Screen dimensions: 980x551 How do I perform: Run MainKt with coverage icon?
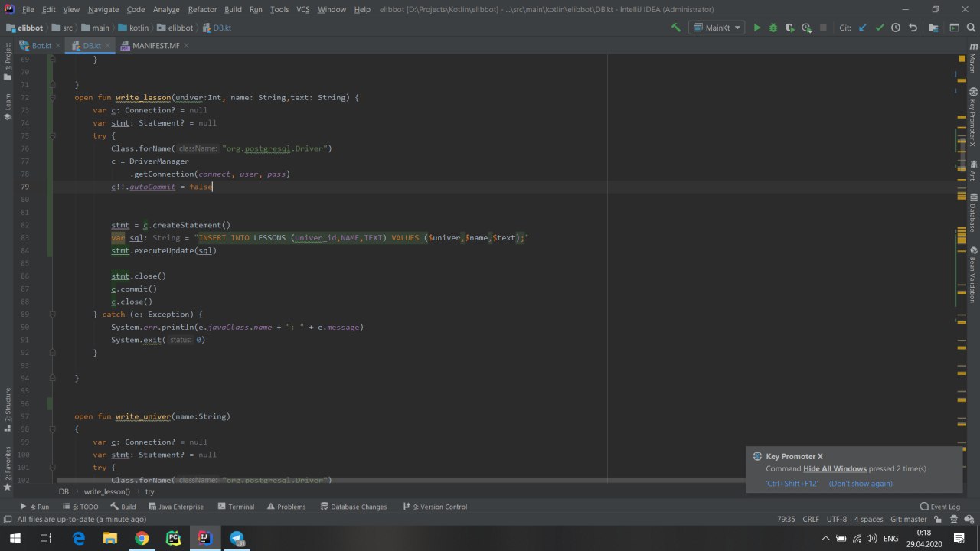pos(789,28)
